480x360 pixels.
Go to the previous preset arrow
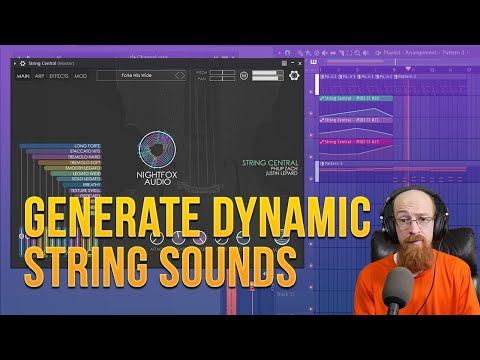tap(177, 76)
